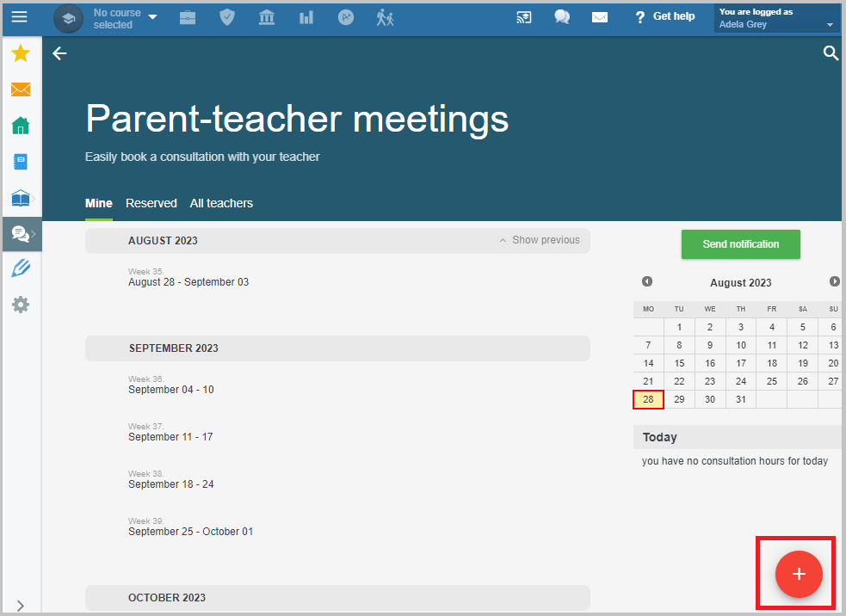The image size is (846, 616).
Task: Click the yellow star favorites icon
Action: 21,52
